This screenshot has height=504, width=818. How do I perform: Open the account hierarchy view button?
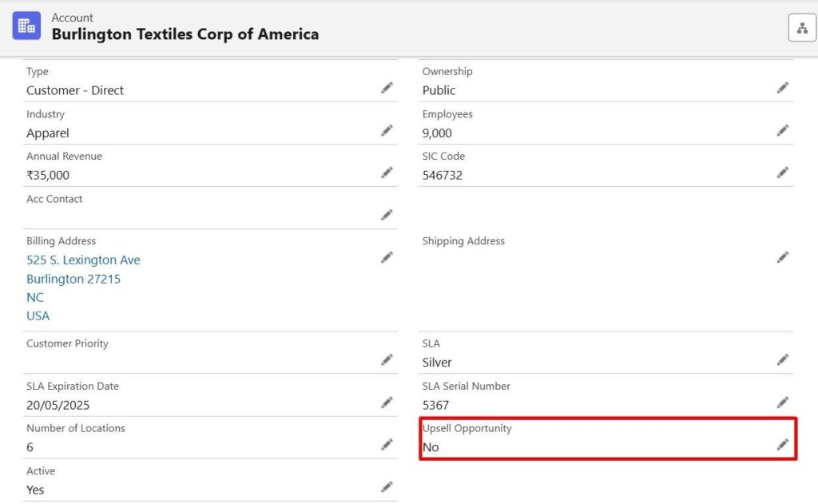pyautogui.click(x=802, y=27)
